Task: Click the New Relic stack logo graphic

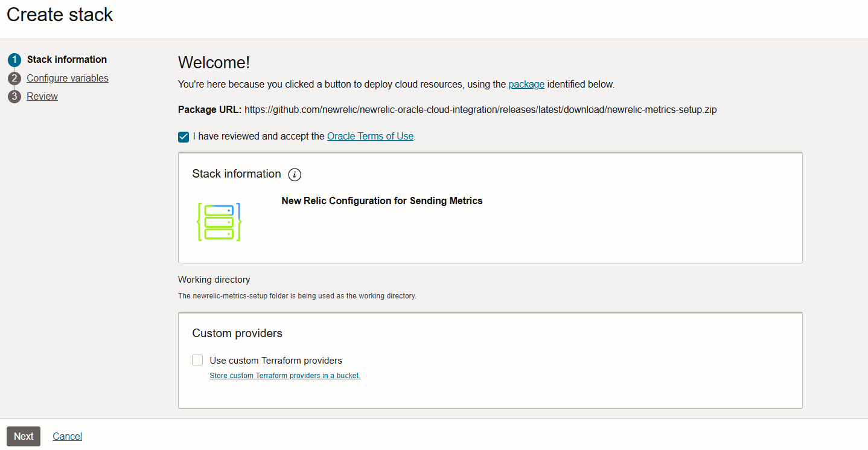Action: 220,222
